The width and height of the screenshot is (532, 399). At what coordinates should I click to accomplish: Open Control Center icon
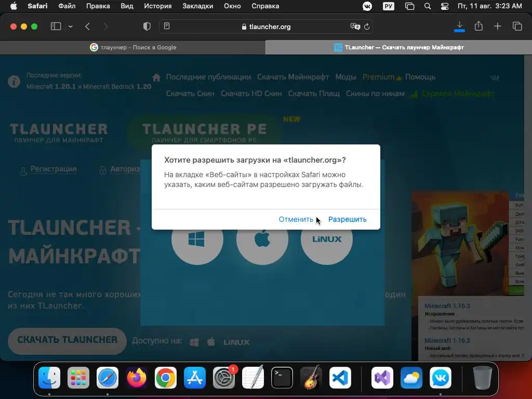click(445, 6)
